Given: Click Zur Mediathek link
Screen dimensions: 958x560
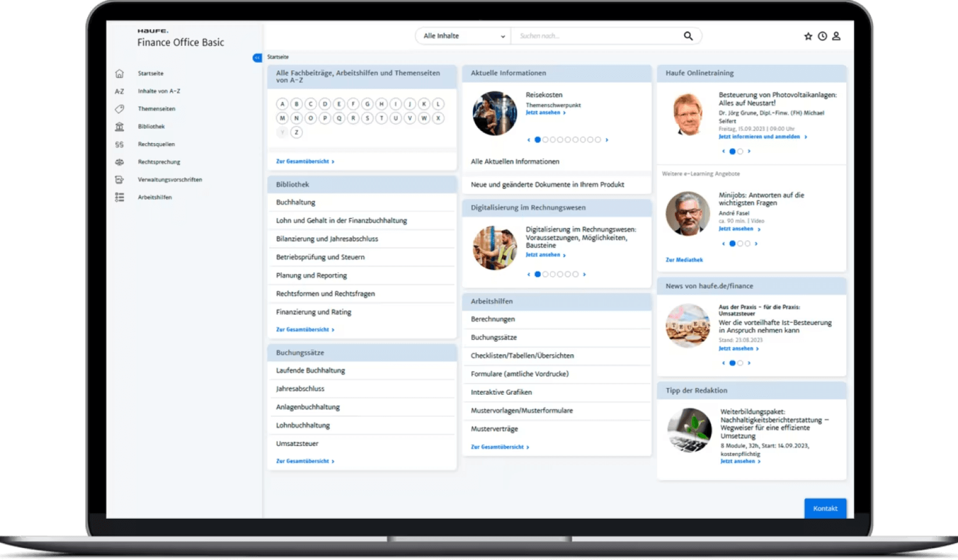Looking at the screenshot, I should point(684,260).
